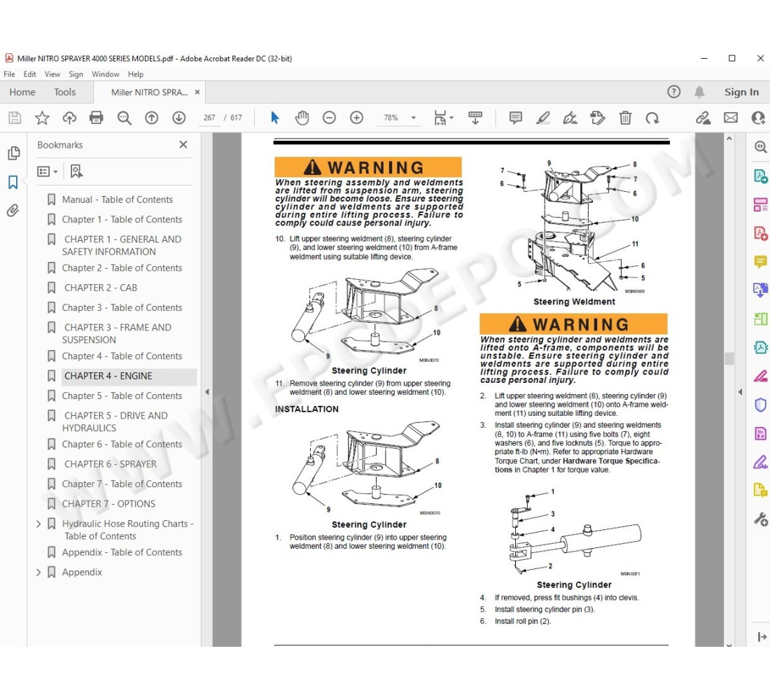Open the Organize Pages tool panel
The image size is (770, 700).
point(760,204)
